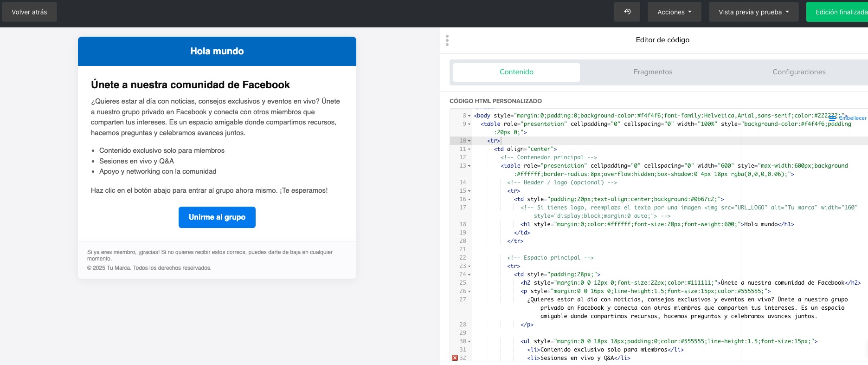Image resolution: width=868 pixels, height=365 pixels.
Task: Collapse code fold arrow on line 8
Action: (x=469, y=116)
